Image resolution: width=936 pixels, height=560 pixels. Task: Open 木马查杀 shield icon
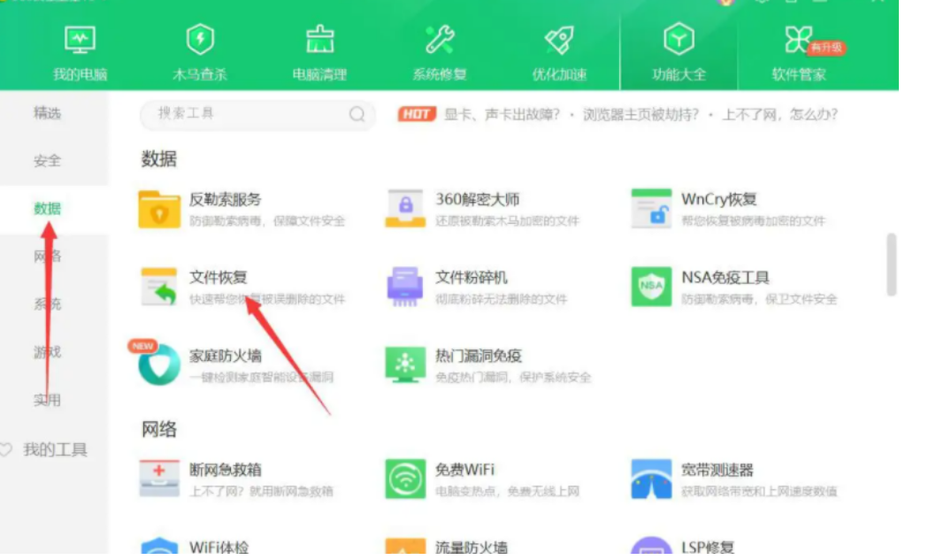(200, 40)
